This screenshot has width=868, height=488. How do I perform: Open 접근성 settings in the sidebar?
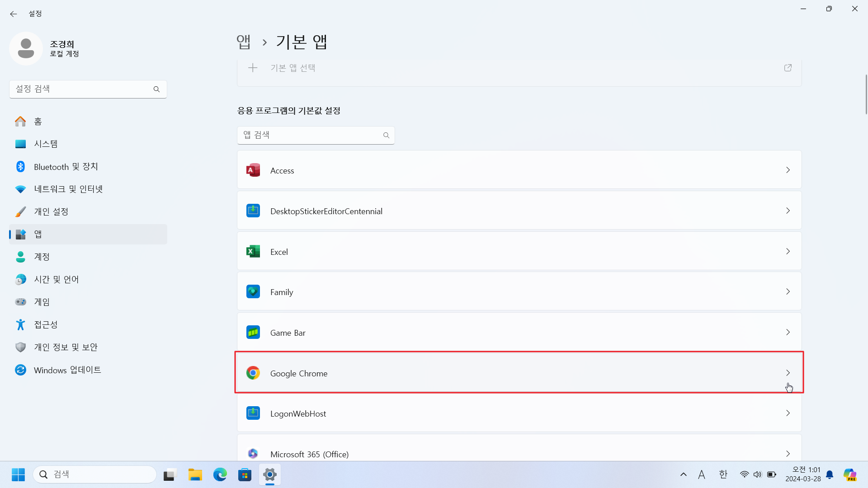tap(88, 324)
